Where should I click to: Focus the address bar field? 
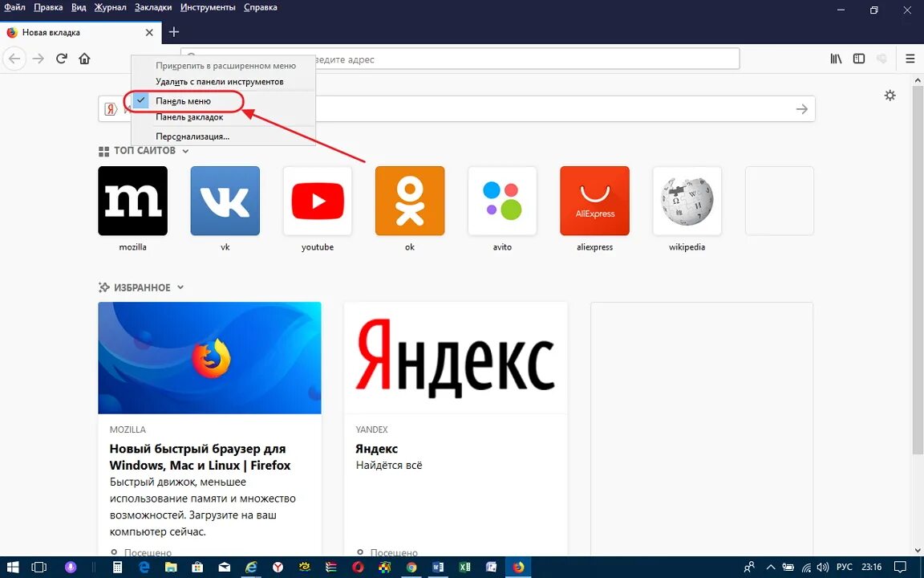[x=460, y=59]
